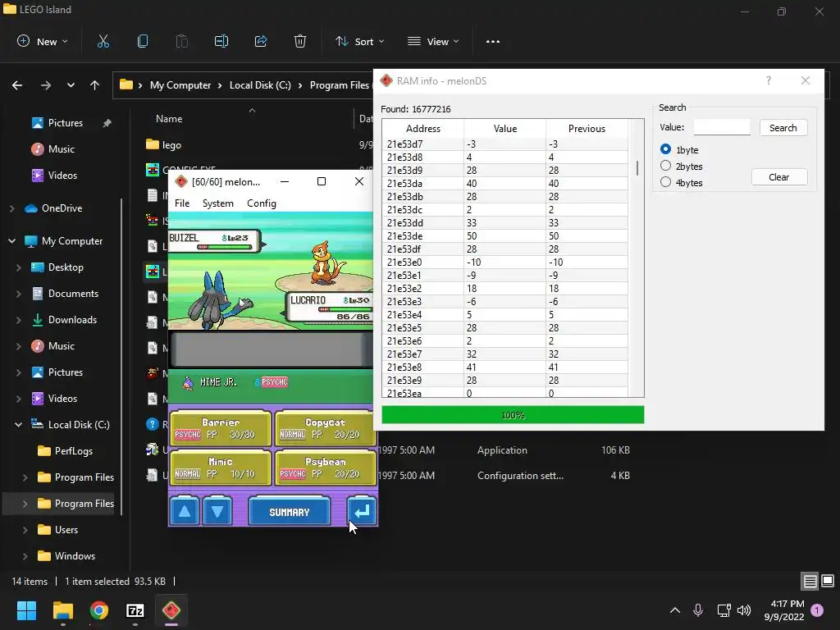Open the View dropdown
The image size is (840, 630).
click(433, 41)
